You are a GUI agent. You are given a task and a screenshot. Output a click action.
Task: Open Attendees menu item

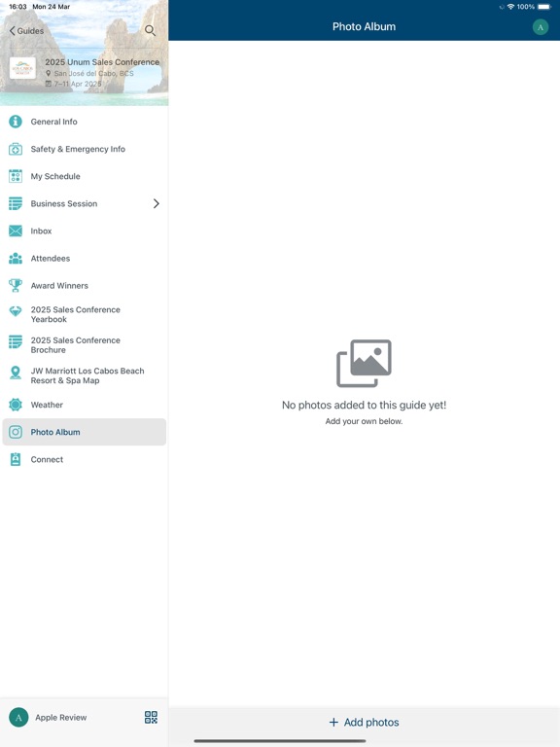(84, 258)
